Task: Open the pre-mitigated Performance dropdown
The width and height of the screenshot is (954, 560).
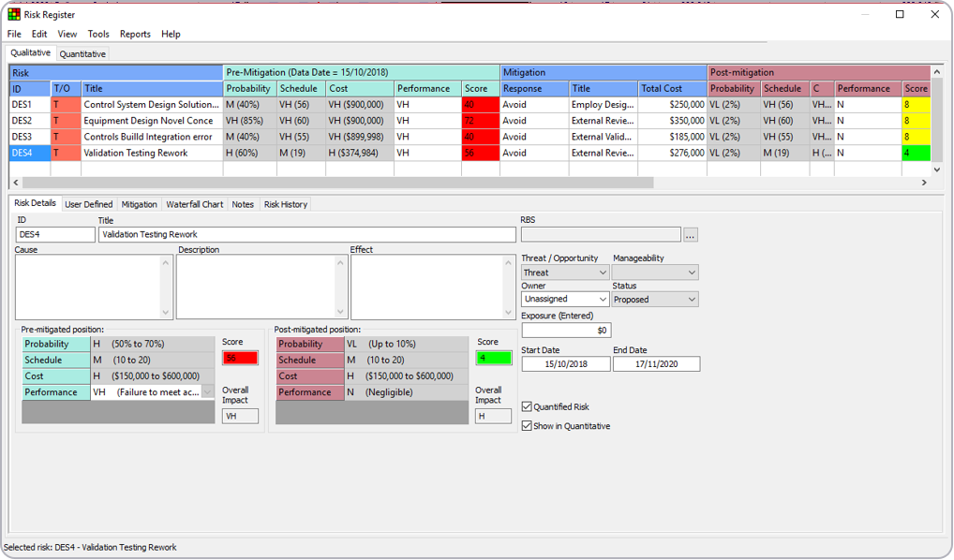Action: pos(207,392)
